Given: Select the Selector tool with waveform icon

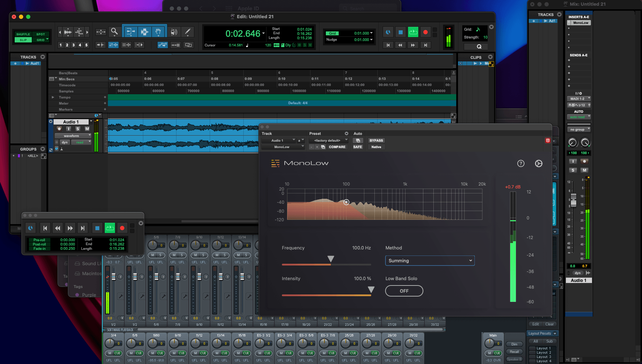Looking at the screenshot, I should pos(144,32).
